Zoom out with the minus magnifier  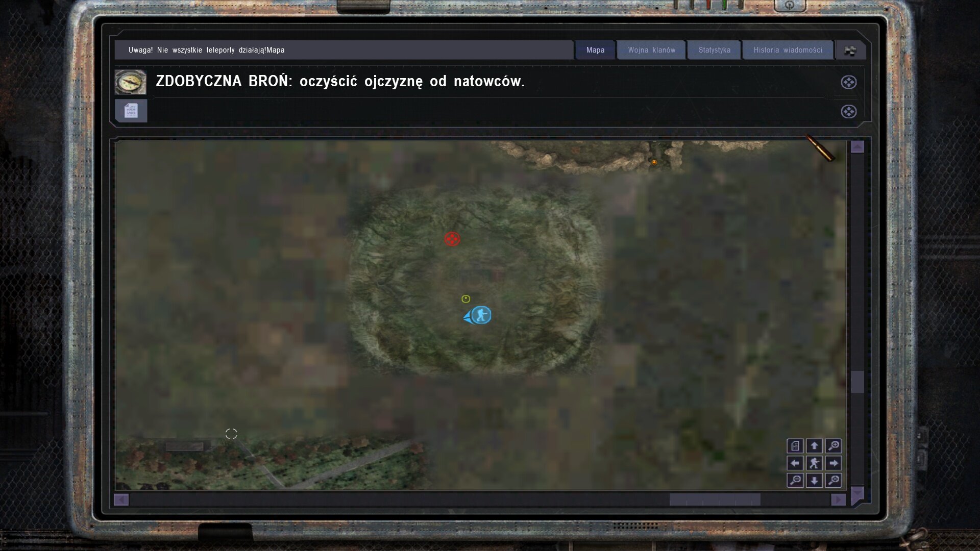point(795,480)
